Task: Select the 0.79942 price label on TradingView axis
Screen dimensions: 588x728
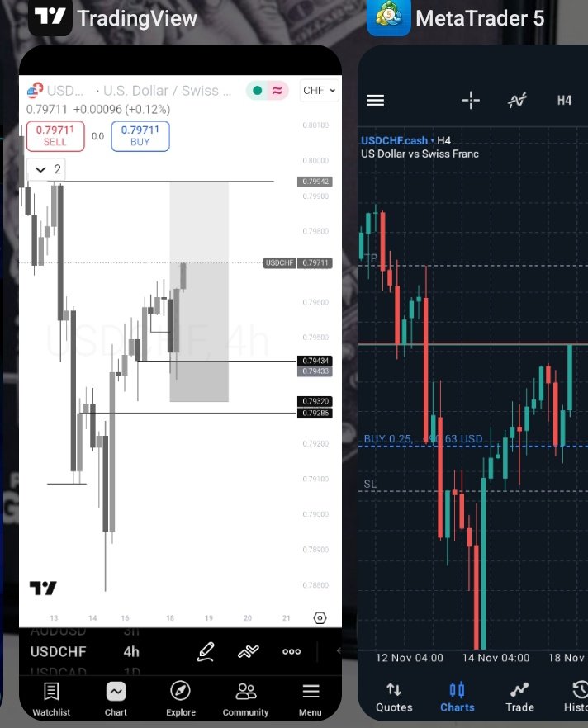Action: [315, 182]
